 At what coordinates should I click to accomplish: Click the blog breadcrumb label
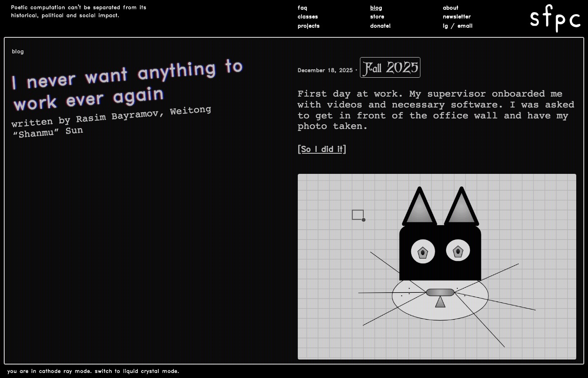pos(18,51)
